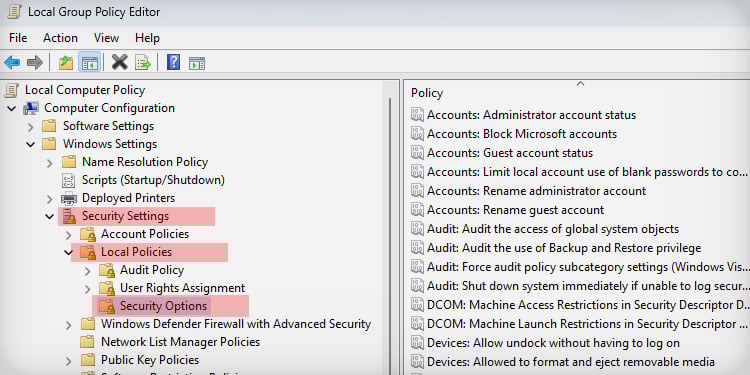Click the Back arrow toolbar icon
This screenshot has height=375, width=750.
(12, 62)
